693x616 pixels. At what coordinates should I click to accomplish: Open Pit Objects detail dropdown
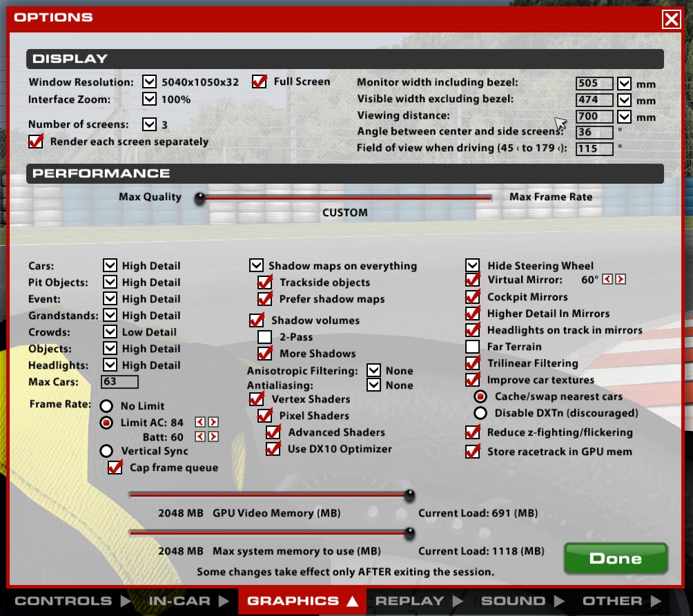(x=110, y=282)
